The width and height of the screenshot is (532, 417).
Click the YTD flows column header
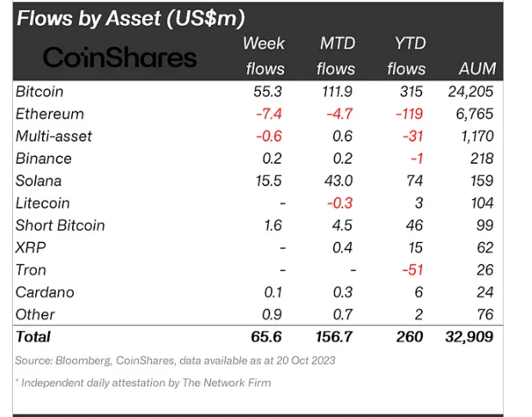pos(406,56)
